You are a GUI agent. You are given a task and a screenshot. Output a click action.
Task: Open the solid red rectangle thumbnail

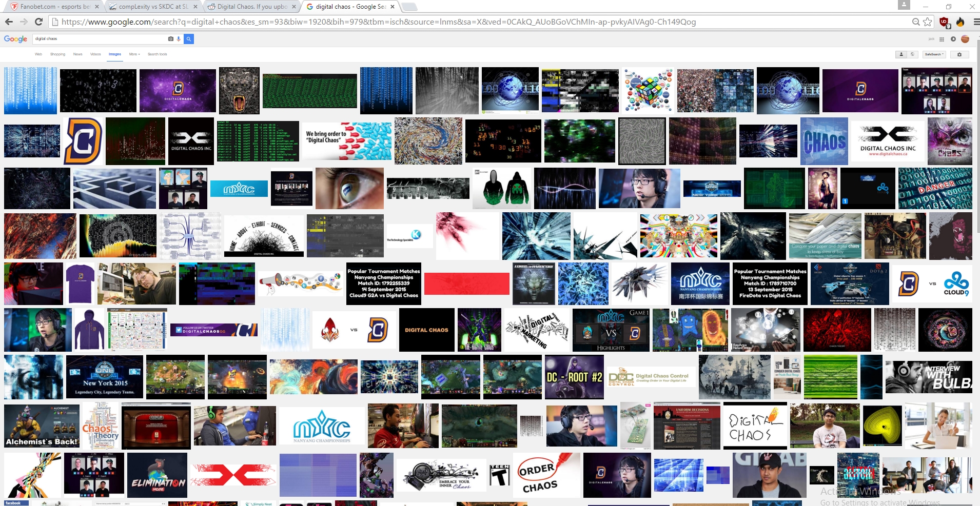(467, 284)
